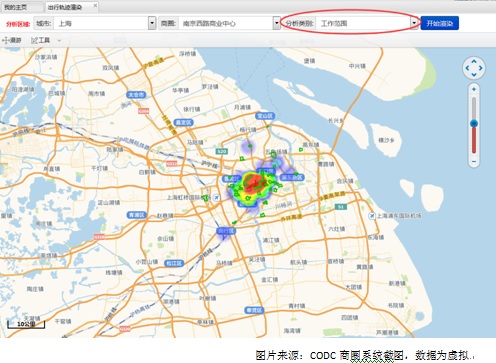The width and height of the screenshot is (496, 363).
Task: Pan the map left with the left arrow
Action: click(467, 68)
